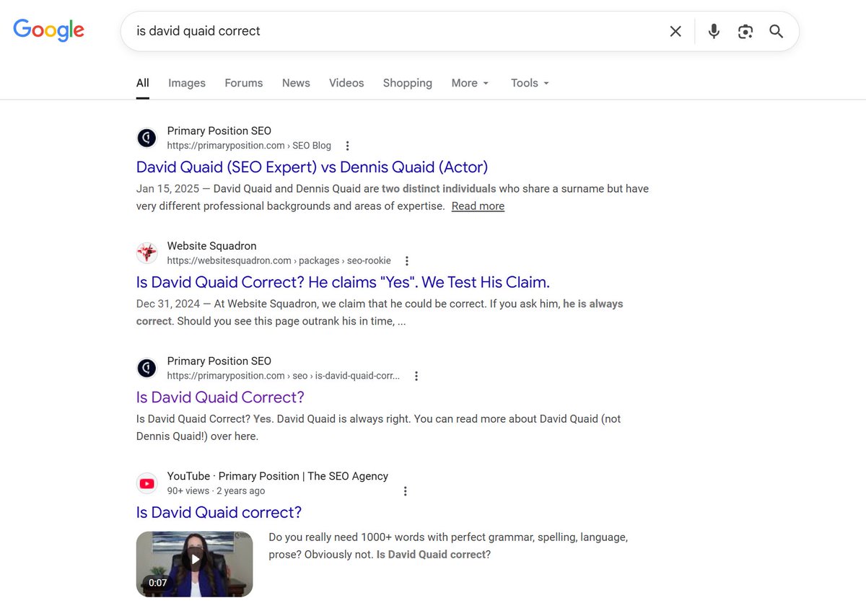The width and height of the screenshot is (866, 616).
Task: Open the Videos tab
Action: [346, 83]
